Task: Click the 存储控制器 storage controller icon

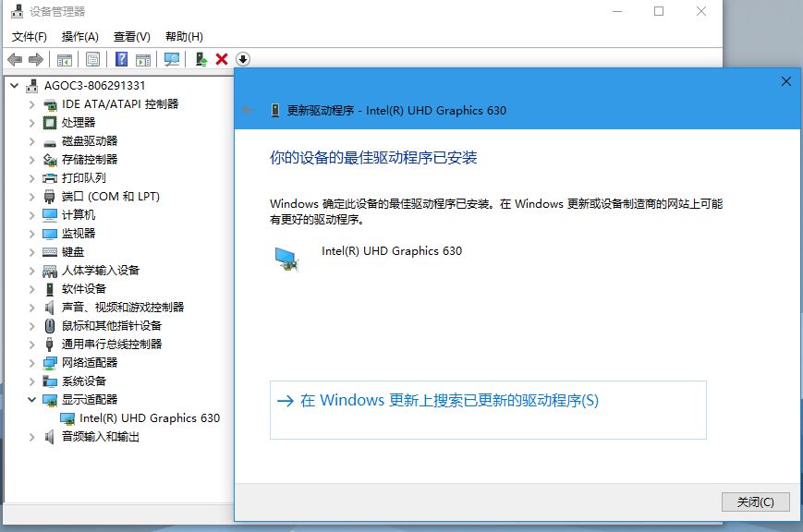Action: tap(50, 160)
